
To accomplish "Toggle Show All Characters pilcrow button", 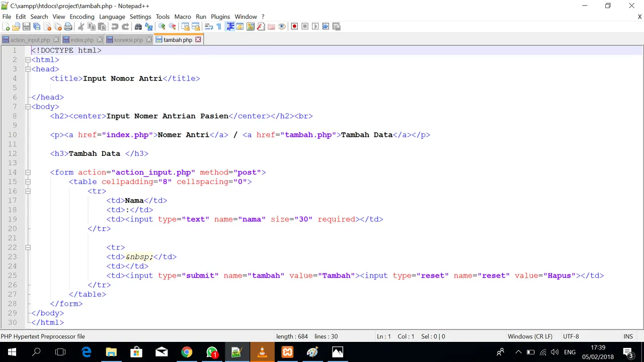I will click(219, 26).
